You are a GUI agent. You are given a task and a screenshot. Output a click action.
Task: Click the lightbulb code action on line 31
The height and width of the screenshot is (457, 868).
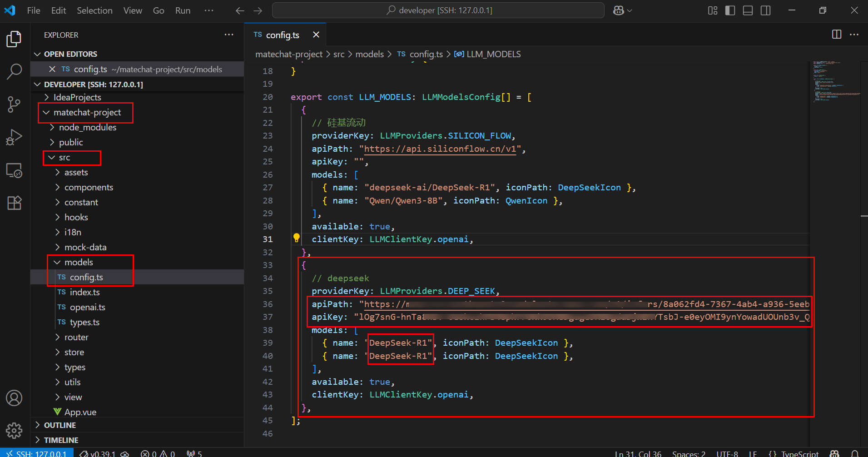(x=297, y=238)
